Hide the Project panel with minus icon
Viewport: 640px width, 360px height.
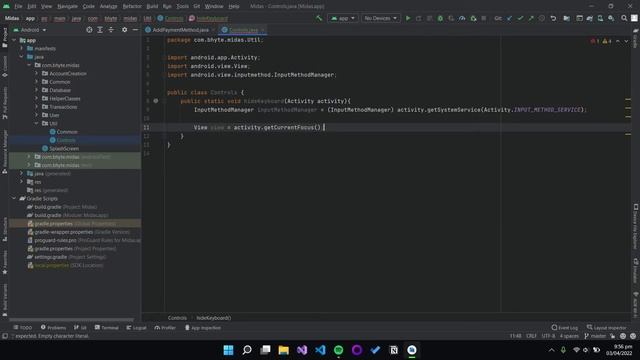click(136, 30)
